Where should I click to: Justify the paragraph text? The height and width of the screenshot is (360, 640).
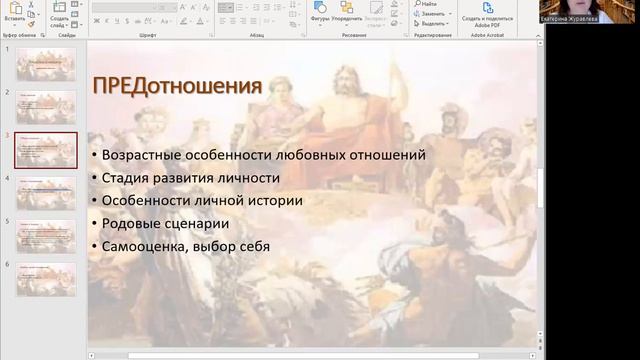click(x=254, y=21)
